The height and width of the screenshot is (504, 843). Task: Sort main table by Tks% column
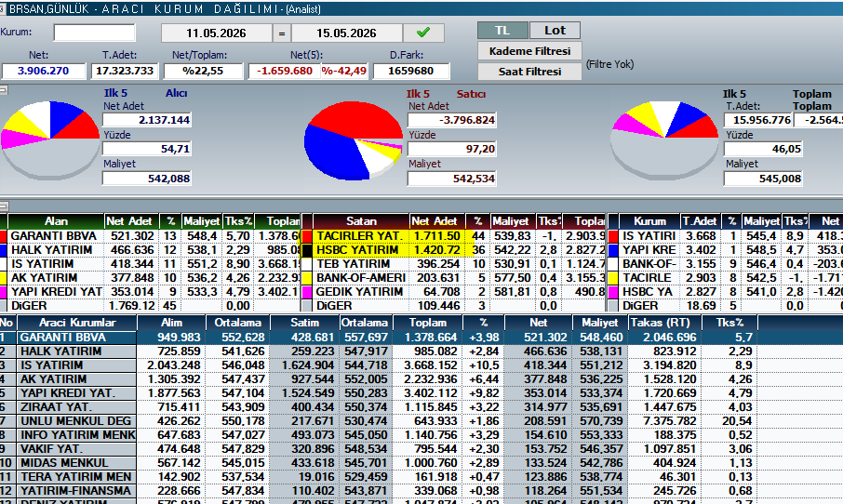pos(729,323)
